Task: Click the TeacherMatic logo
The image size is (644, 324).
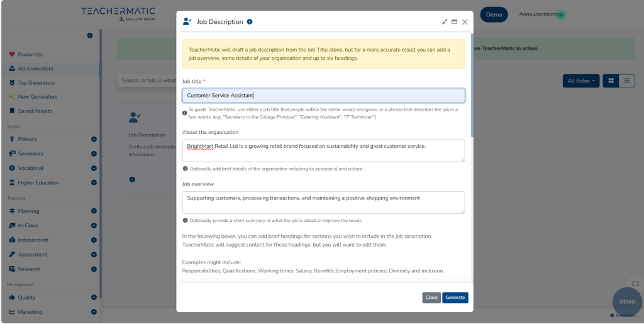Action: coord(118,14)
